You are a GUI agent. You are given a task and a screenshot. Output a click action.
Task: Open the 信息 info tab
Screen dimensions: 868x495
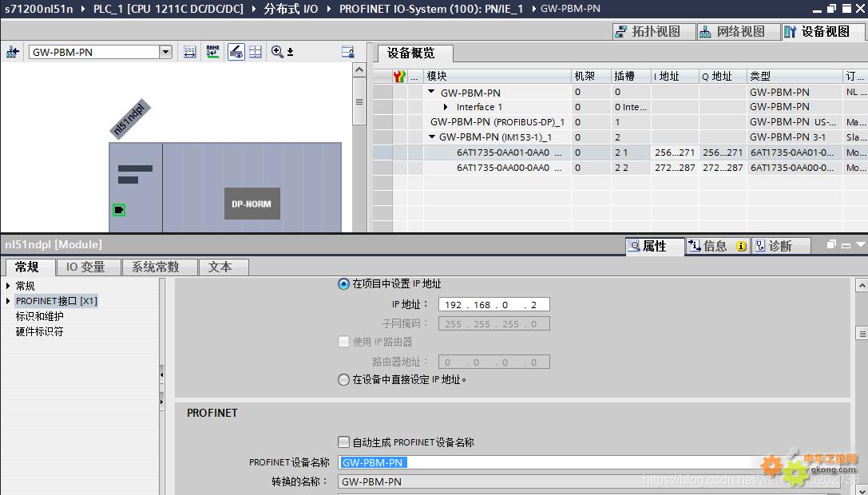coord(717,246)
